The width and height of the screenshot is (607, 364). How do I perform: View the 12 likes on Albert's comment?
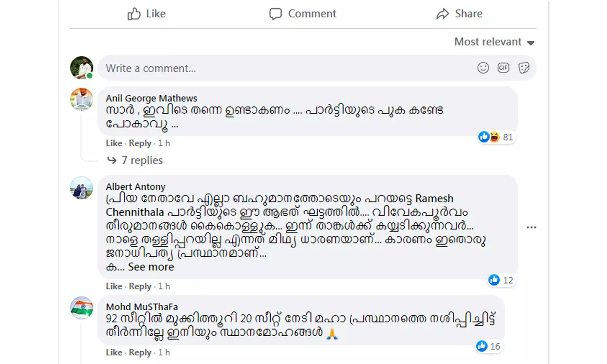(x=501, y=280)
